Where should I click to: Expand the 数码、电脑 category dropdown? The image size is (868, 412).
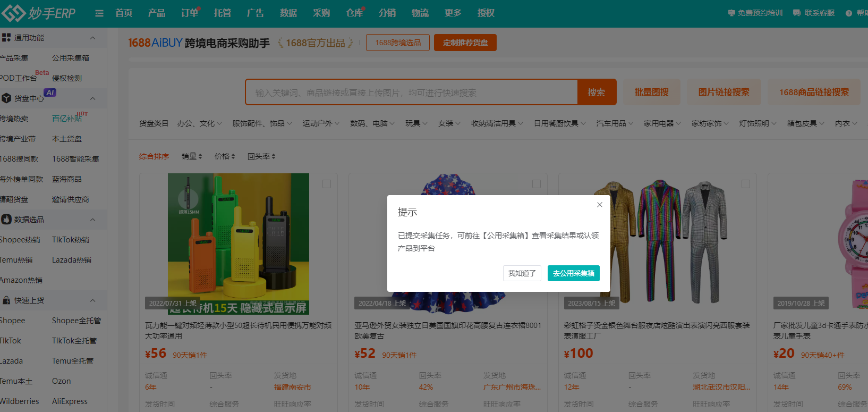(372, 123)
